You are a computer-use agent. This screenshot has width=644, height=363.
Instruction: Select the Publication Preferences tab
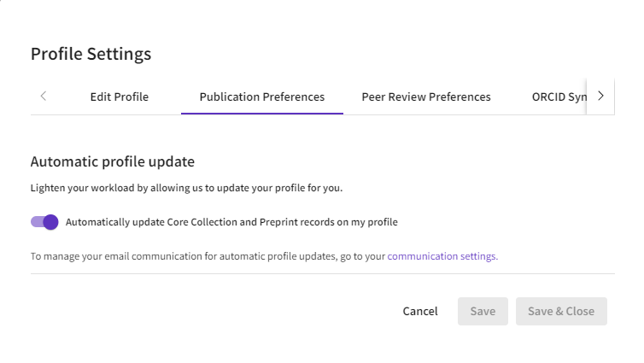click(x=262, y=97)
